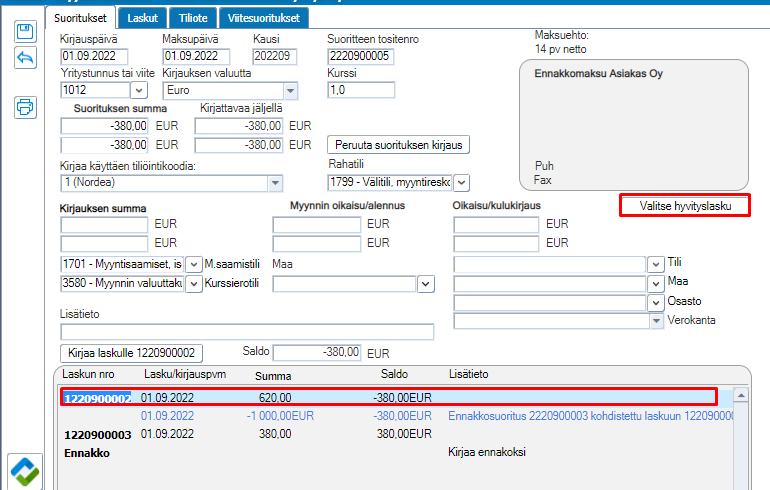Click the second Kirjauksen summa field
This screenshot has width=770, height=490.
point(104,244)
